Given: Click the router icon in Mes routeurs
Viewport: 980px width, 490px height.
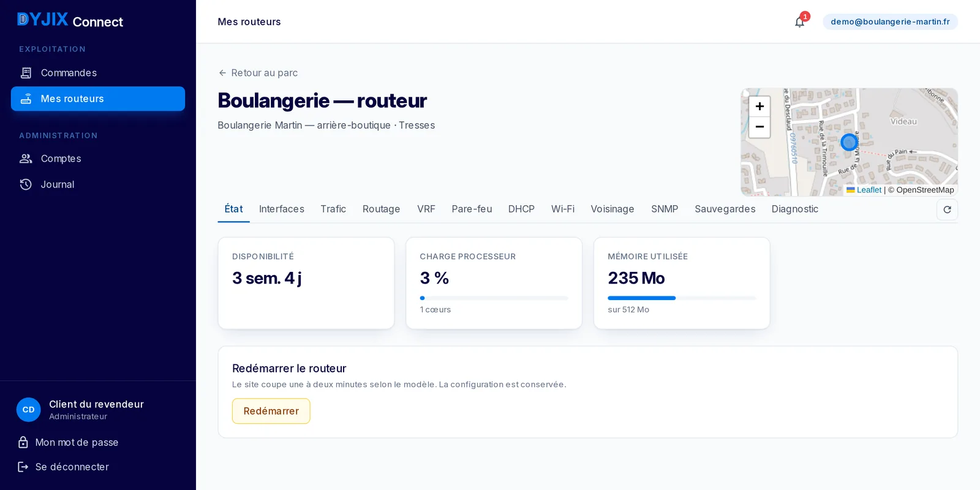Looking at the screenshot, I should click(26, 99).
